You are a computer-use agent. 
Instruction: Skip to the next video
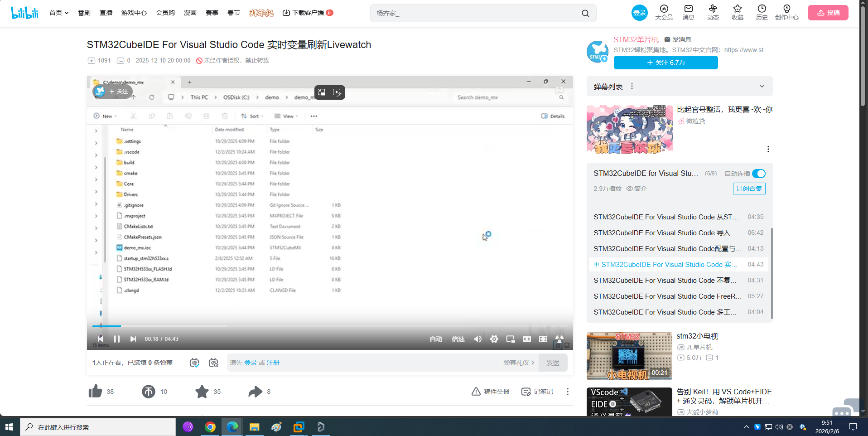[x=133, y=339]
